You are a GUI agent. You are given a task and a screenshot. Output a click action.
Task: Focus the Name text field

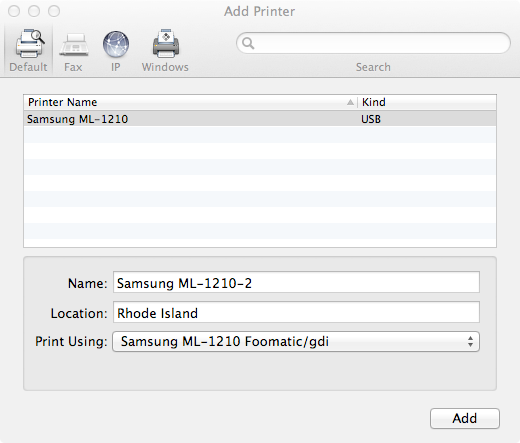(296, 282)
